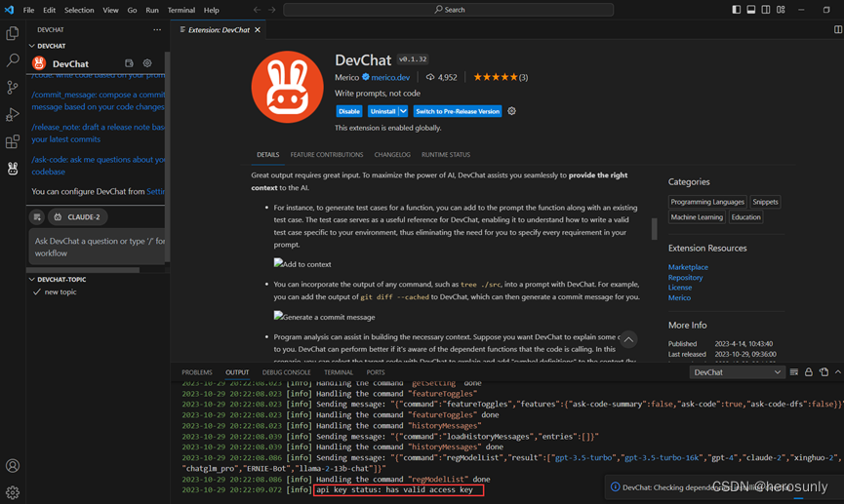This screenshot has width=844, height=504.
Task: Open the Selection menu
Action: [x=79, y=10]
